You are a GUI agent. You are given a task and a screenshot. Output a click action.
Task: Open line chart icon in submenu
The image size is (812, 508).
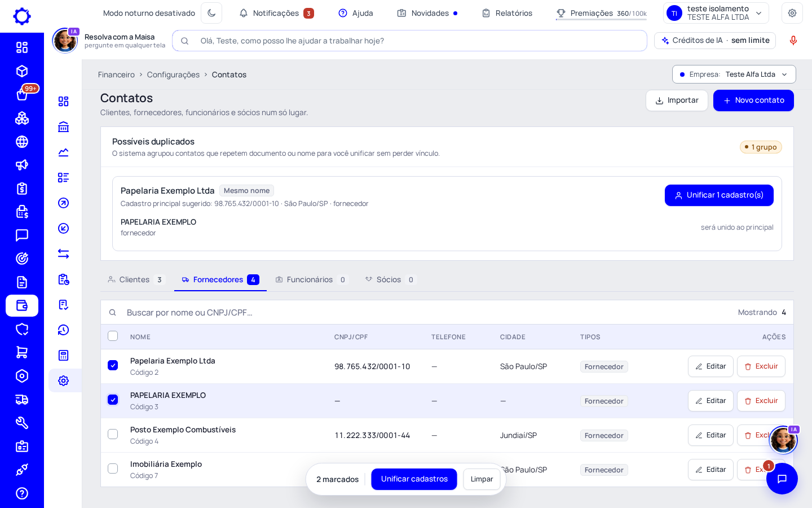click(64, 152)
